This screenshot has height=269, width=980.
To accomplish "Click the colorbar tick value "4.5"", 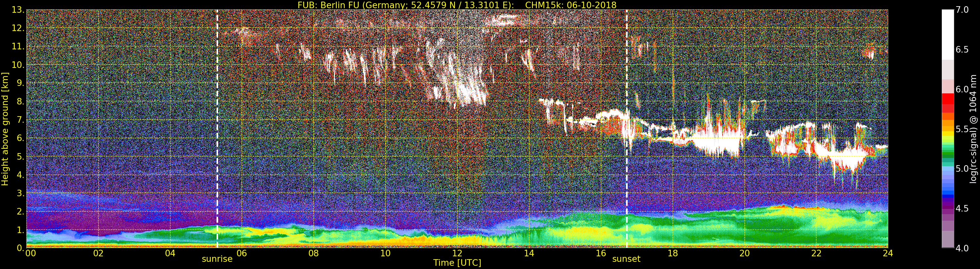I will pyautogui.click(x=962, y=209).
